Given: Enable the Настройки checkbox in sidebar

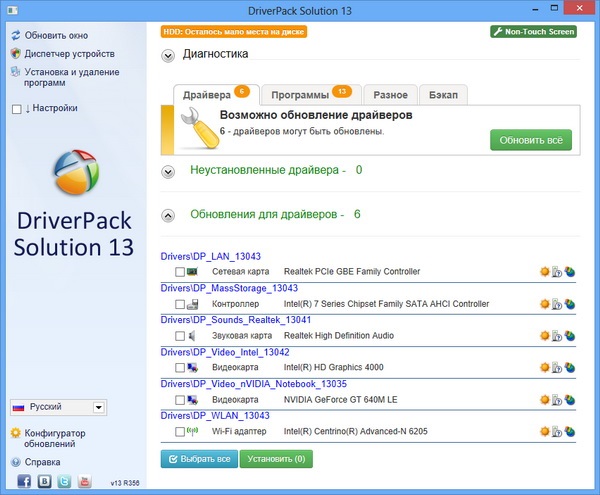Looking at the screenshot, I should [x=16, y=109].
